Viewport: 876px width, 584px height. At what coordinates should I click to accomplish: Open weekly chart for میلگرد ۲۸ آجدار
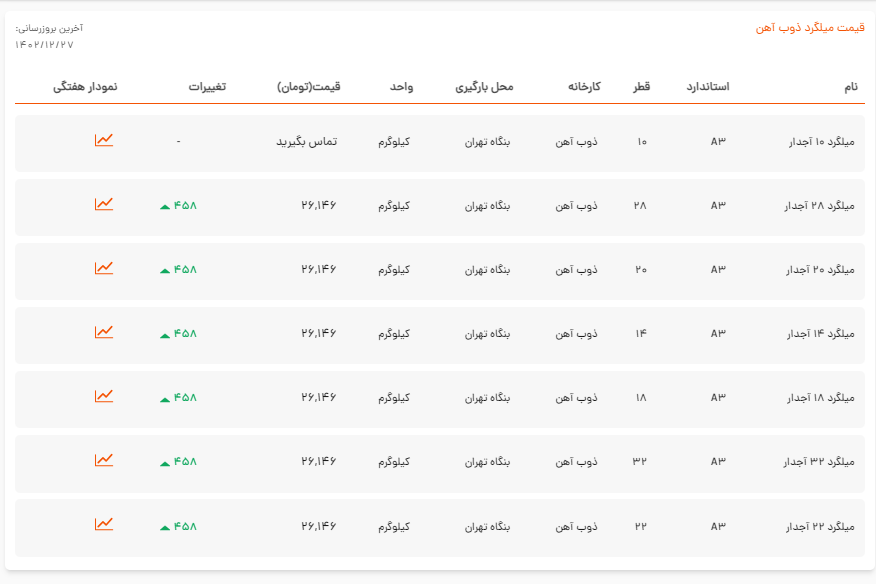click(104, 204)
